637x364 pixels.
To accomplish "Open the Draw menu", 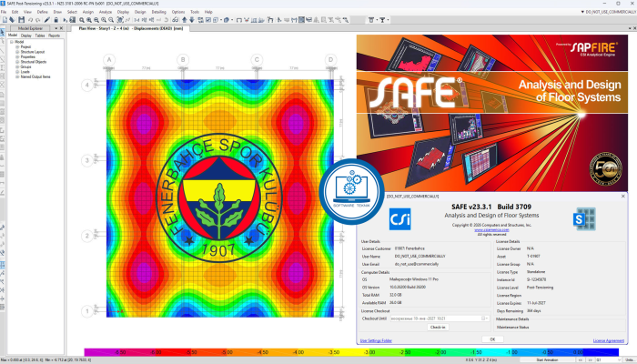I will tap(57, 12).
